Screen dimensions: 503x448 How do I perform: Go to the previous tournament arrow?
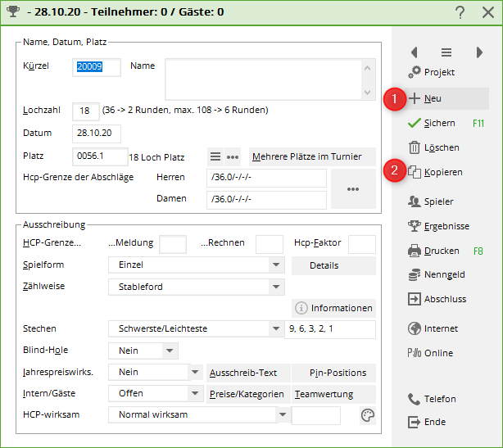(x=415, y=52)
